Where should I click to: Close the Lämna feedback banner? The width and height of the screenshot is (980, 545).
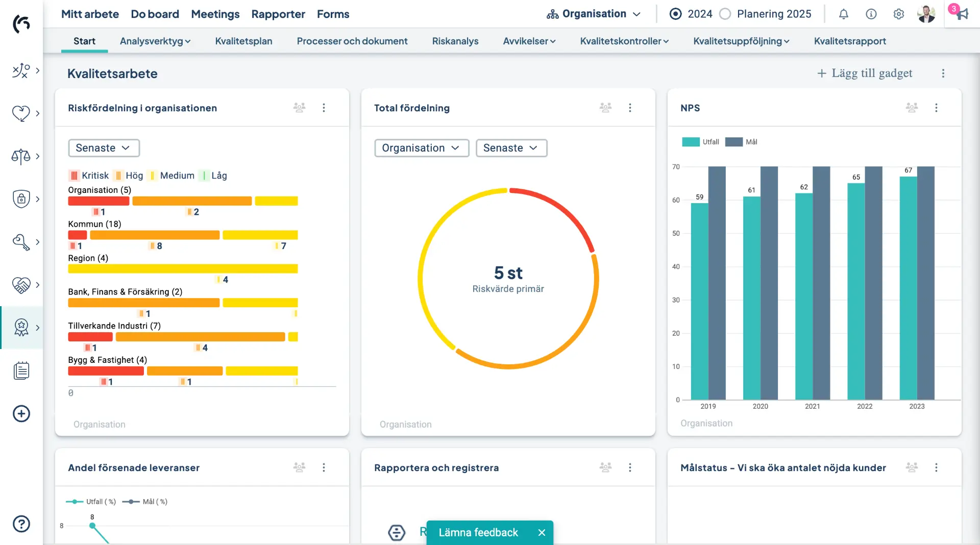pos(542,532)
